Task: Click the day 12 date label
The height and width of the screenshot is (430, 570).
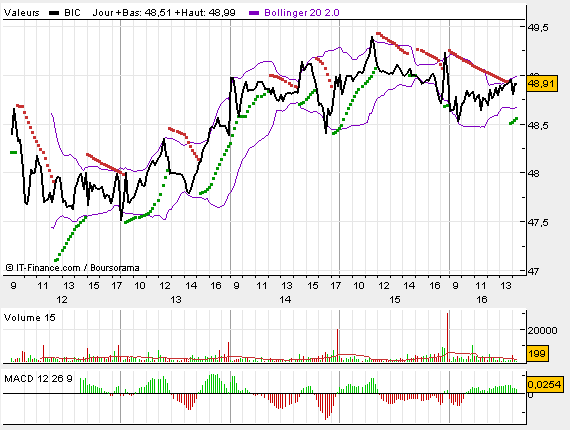Action: [62, 300]
